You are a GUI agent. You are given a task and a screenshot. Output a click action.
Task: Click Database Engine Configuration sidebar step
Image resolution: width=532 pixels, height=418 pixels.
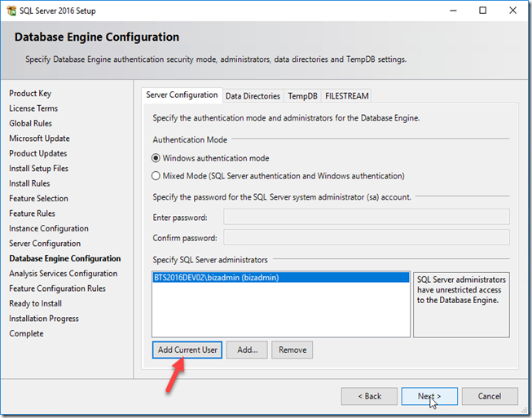click(65, 258)
